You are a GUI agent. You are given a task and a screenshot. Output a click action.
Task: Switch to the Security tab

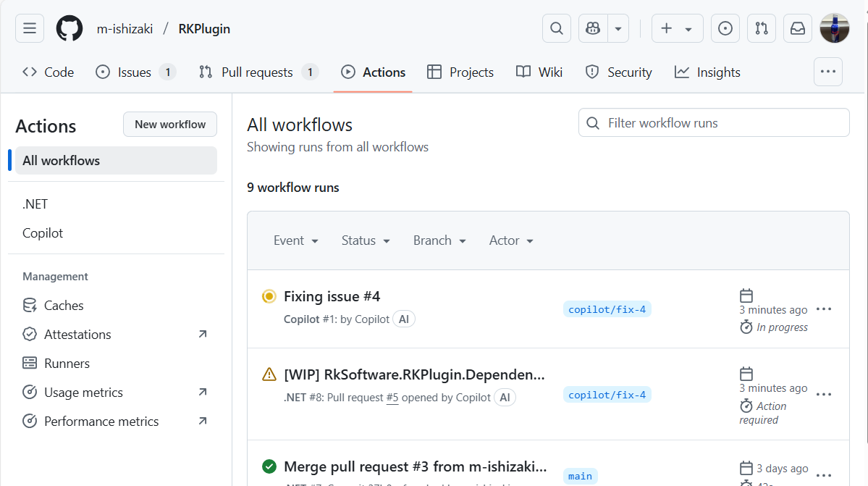(618, 72)
